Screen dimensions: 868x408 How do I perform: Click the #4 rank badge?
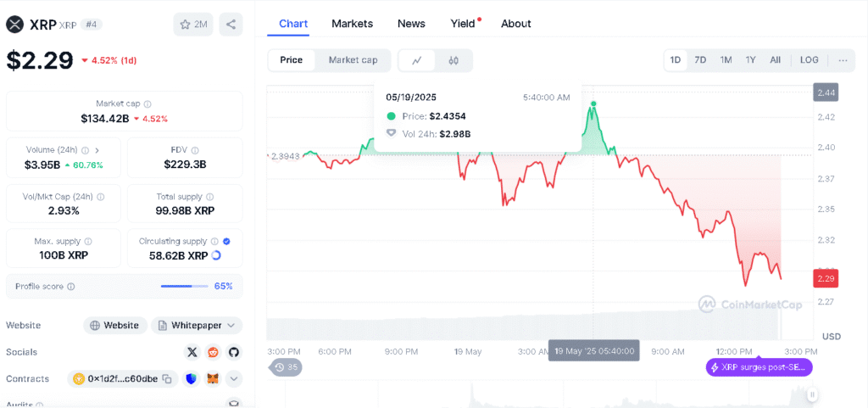point(92,25)
